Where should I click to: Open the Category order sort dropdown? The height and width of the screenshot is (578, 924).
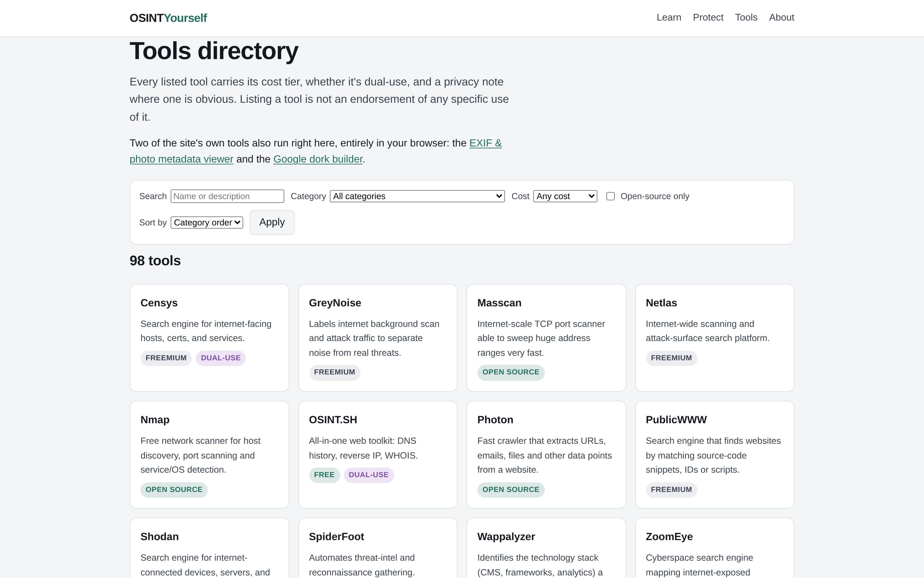point(207,223)
